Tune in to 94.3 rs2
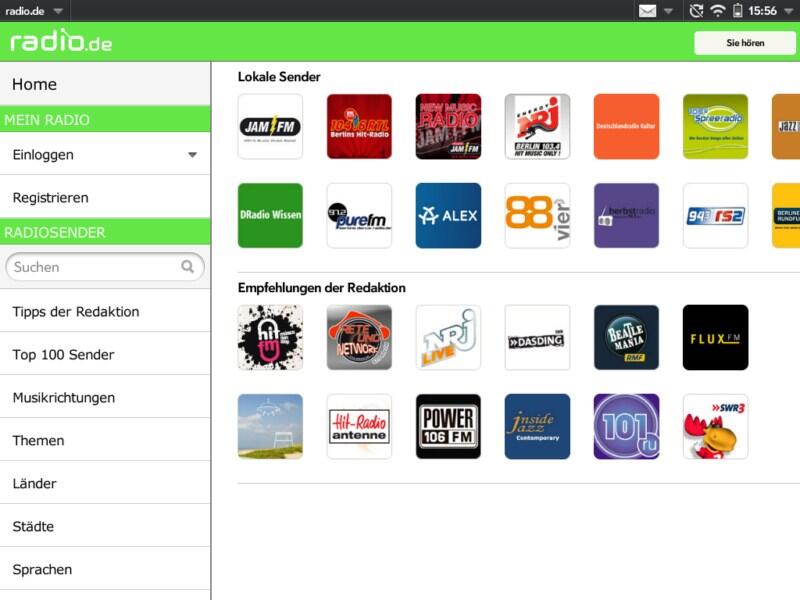The height and width of the screenshot is (600, 800). (715, 215)
